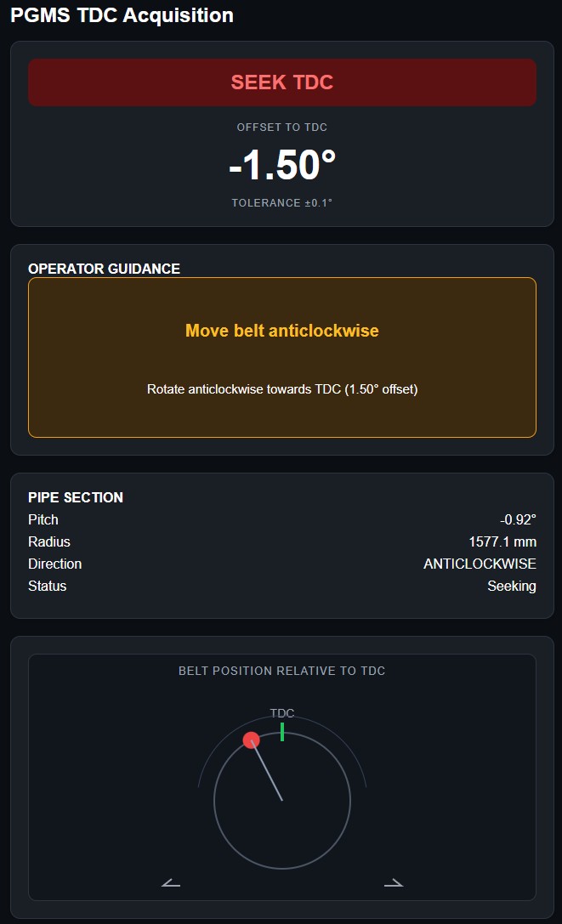The width and height of the screenshot is (562, 924).
Task: Click the Seeking status value
Action: (512, 586)
